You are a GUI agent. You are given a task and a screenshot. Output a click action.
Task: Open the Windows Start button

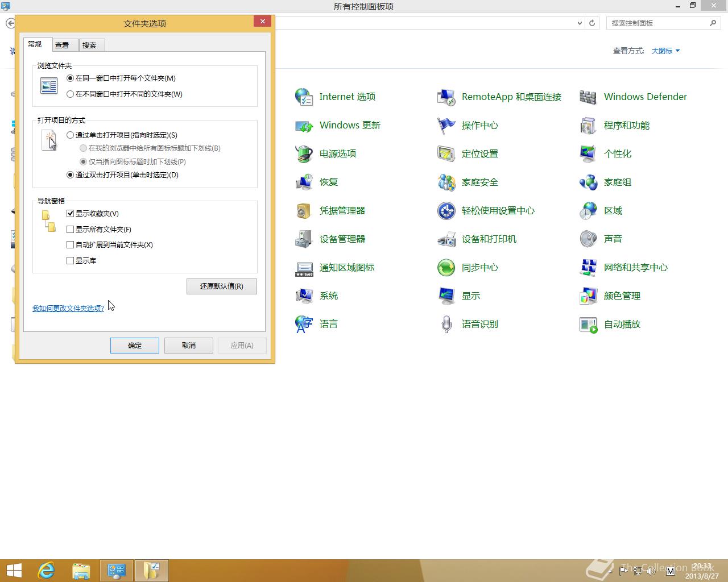[14, 571]
